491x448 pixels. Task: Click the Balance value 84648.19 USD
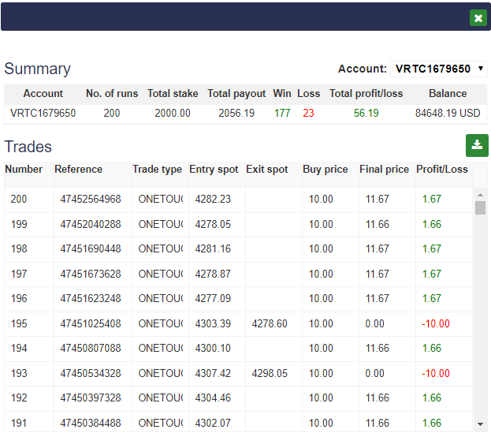pos(447,114)
